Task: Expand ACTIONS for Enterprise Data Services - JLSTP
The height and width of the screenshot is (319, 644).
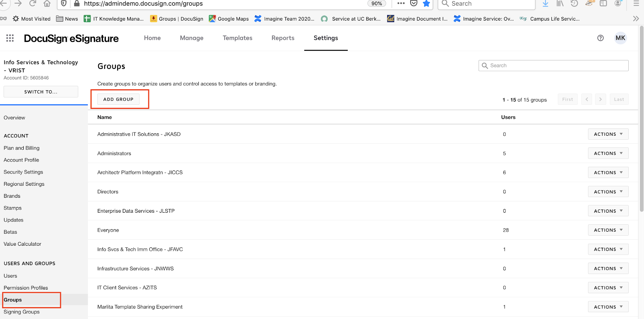Action: (608, 211)
